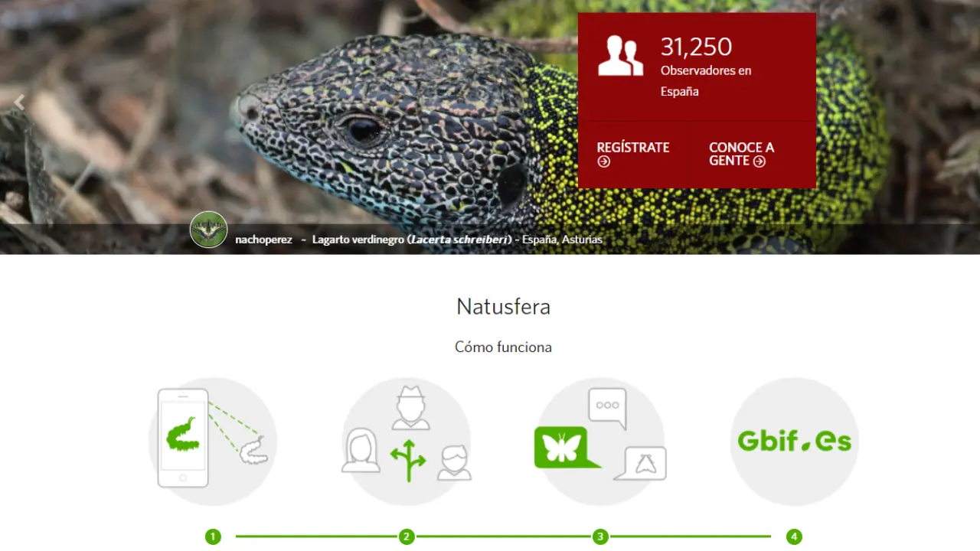
Task: Open nachoperez's butterfly avatar
Action: click(x=208, y=230)
